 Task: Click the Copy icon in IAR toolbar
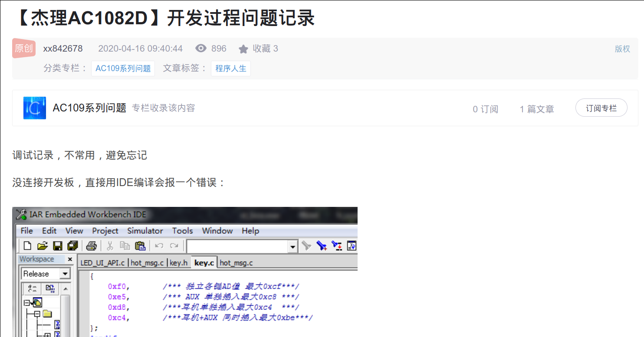[125, 246]
